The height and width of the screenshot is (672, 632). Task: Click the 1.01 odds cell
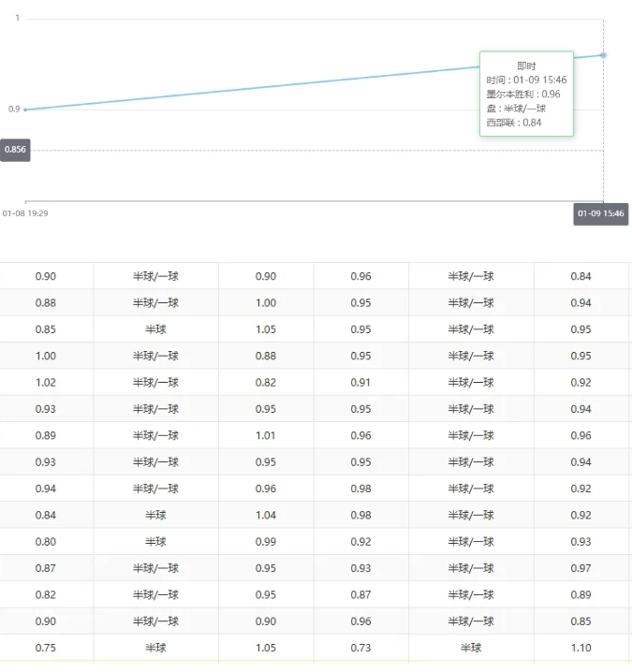click(266, 435)
